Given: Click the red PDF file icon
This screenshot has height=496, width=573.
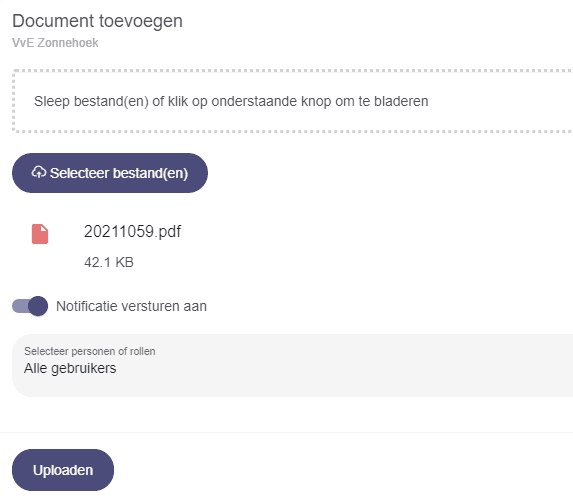Looking at the screenshot, I should tap(40, 234).
